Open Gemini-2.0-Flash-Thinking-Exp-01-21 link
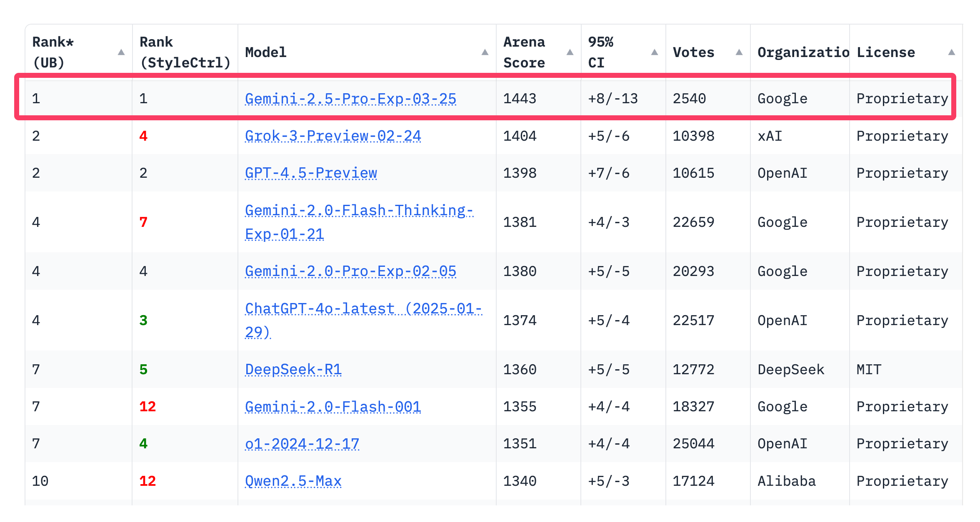 click(x=359, y=211)
